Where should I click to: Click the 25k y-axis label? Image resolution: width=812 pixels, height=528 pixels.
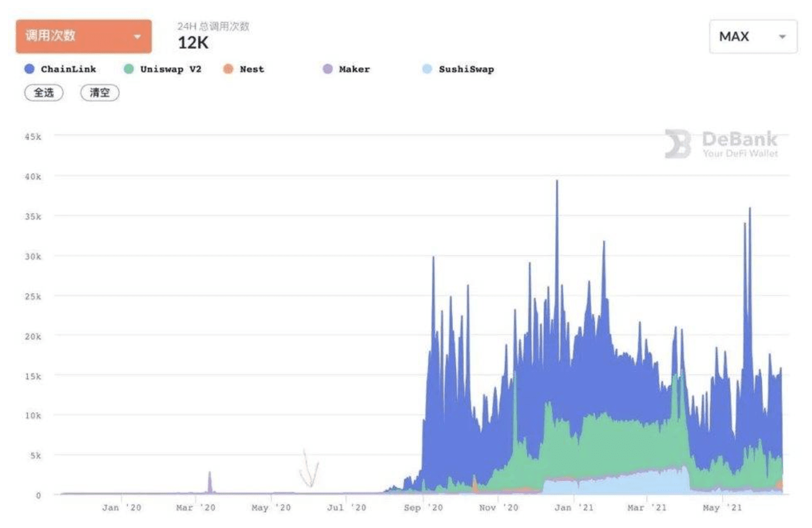point(33,297)
